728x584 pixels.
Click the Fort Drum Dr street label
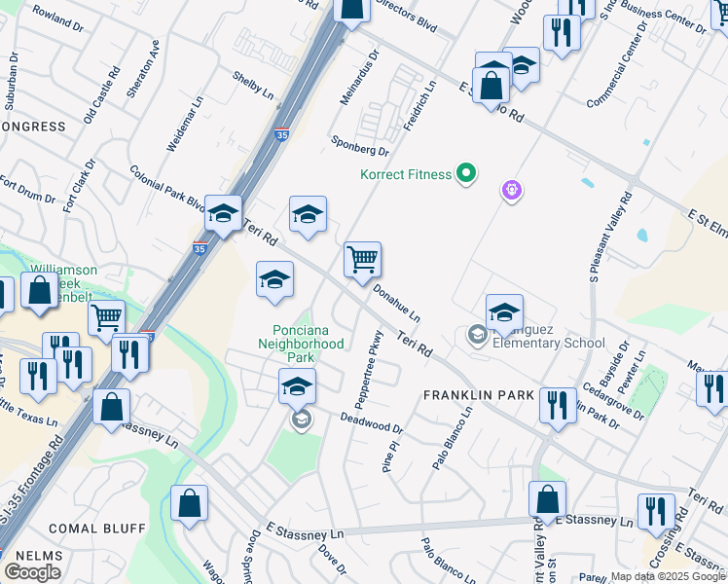(27, 190)
